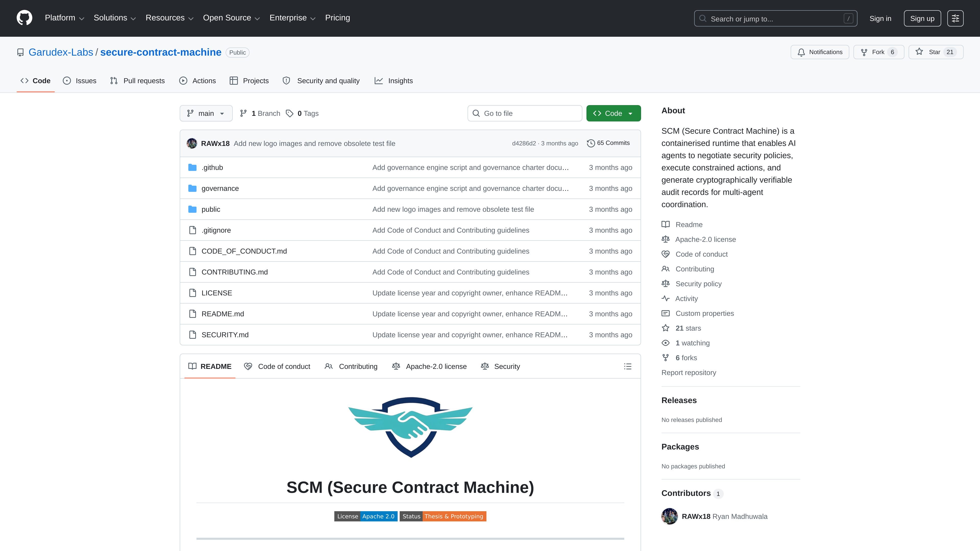Image resolution: width=980 pixels, height=551 pixels.
Task: Click the file icon for LICENSE
Action: (192, 293)
